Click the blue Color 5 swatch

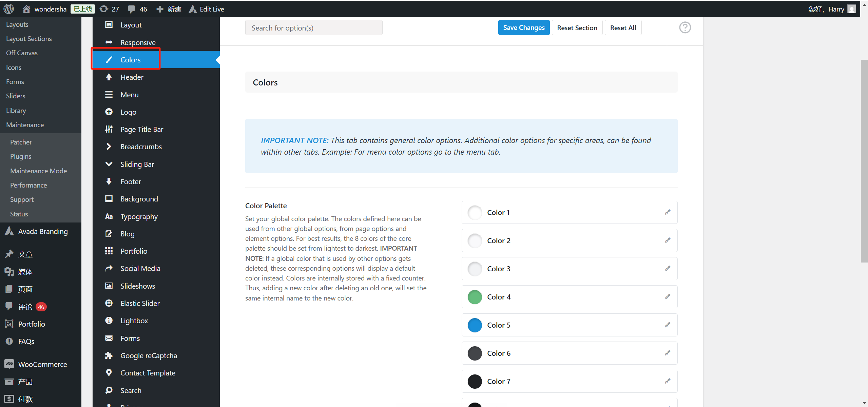[475, 325]
